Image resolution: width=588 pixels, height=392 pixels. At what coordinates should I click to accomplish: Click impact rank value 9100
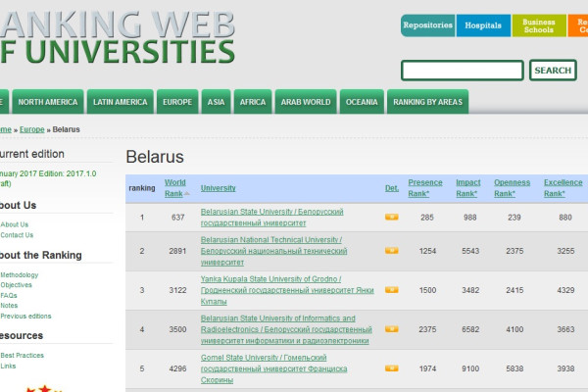click(470, 368)
